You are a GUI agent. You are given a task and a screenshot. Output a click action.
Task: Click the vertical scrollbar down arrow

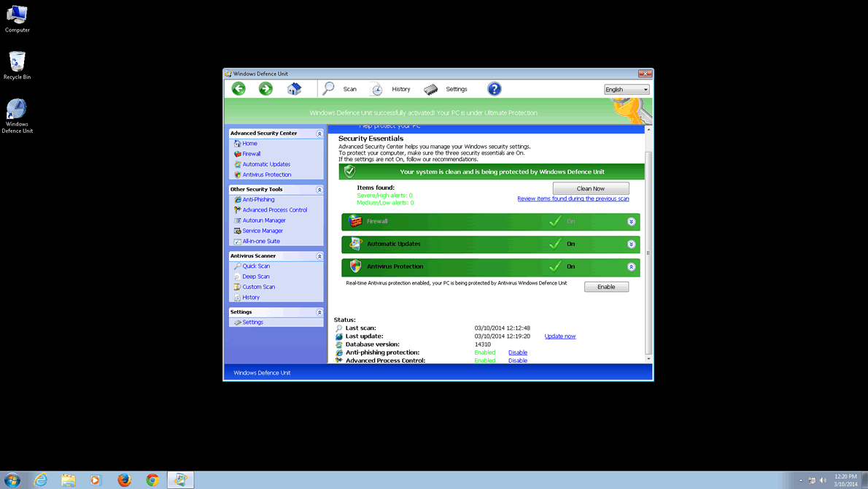(x=648, y=358)
